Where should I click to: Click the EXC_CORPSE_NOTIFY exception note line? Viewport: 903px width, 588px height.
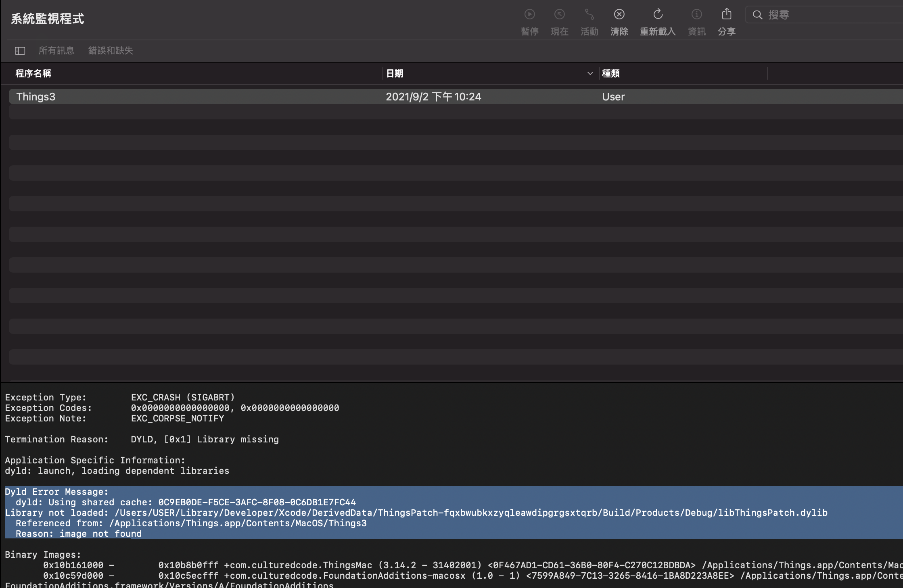pyautogui.click(x=115, y=418)
